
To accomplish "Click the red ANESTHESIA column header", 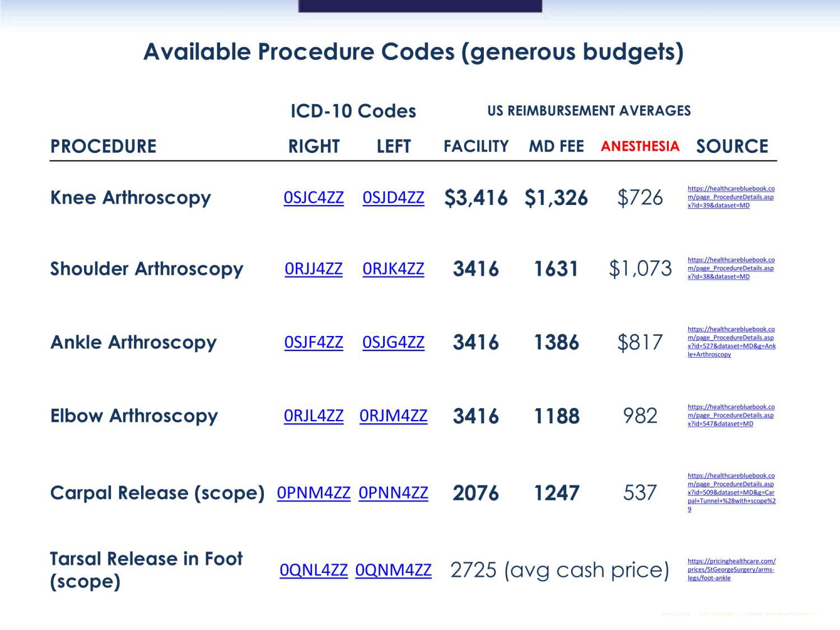I will click(x=640, y=146).
